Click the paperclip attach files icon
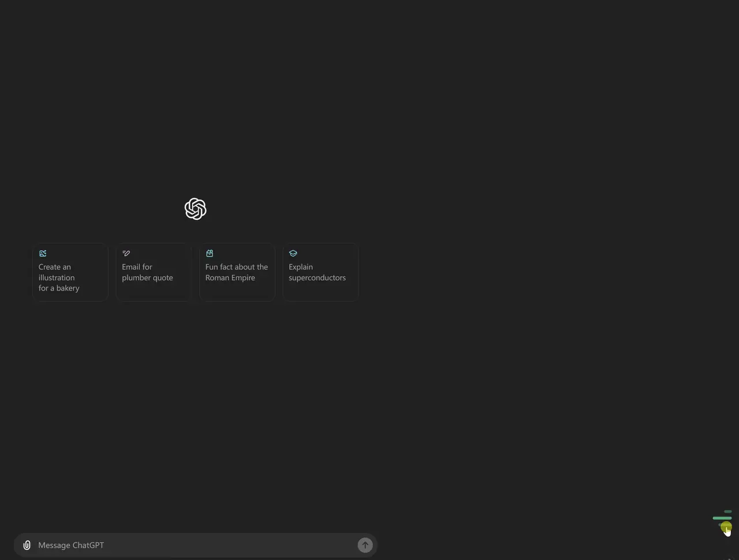Image resolution: width=739 pixels, height=560 pixels. click(27, 545)
